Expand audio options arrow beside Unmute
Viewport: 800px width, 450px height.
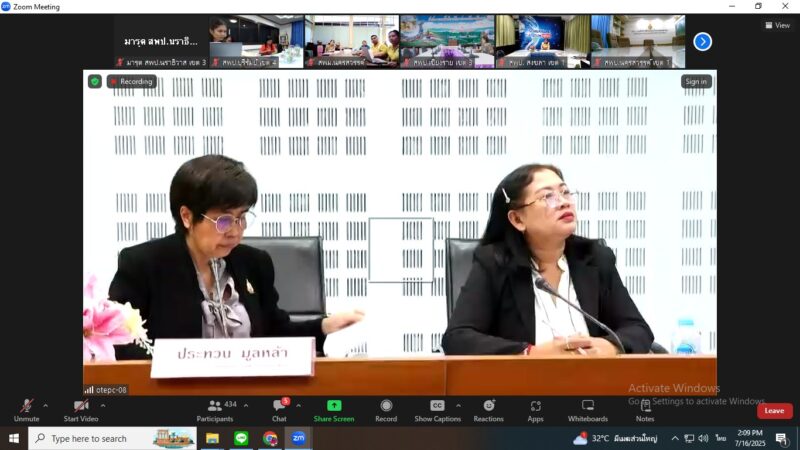pos(45,406)
